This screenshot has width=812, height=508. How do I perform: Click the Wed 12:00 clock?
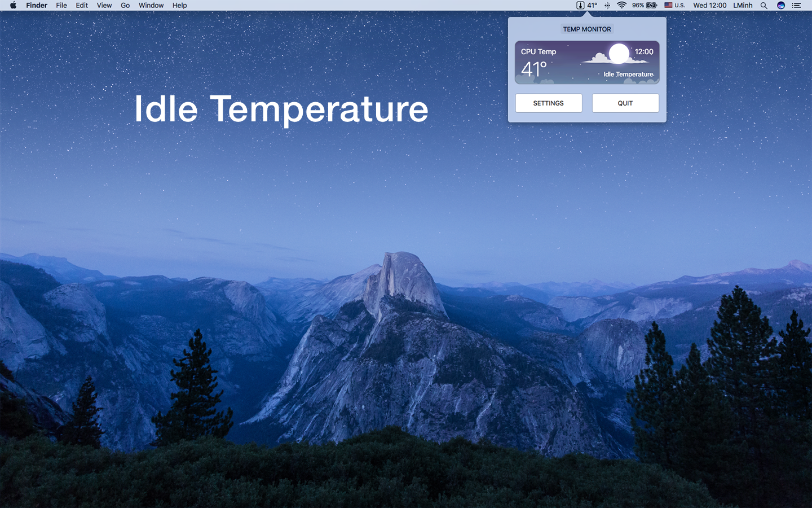click(x=709, y=5)
